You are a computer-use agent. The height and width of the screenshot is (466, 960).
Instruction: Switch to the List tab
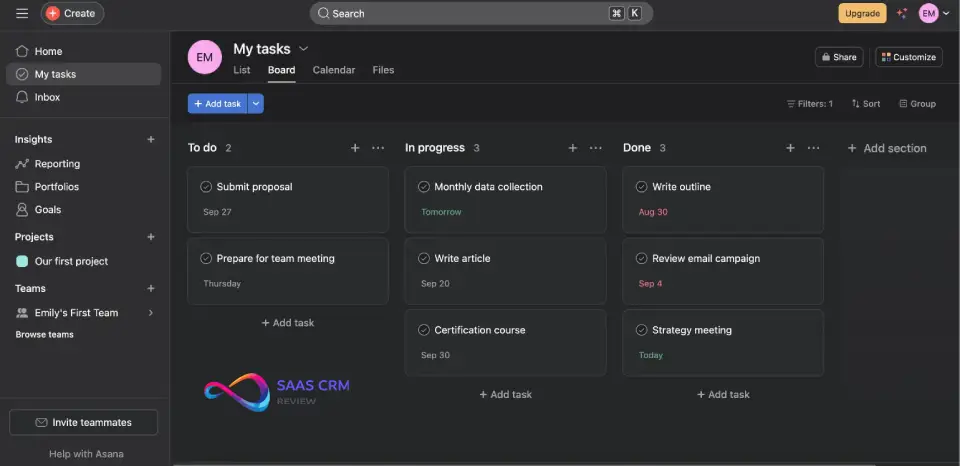(x=242, y=70)
